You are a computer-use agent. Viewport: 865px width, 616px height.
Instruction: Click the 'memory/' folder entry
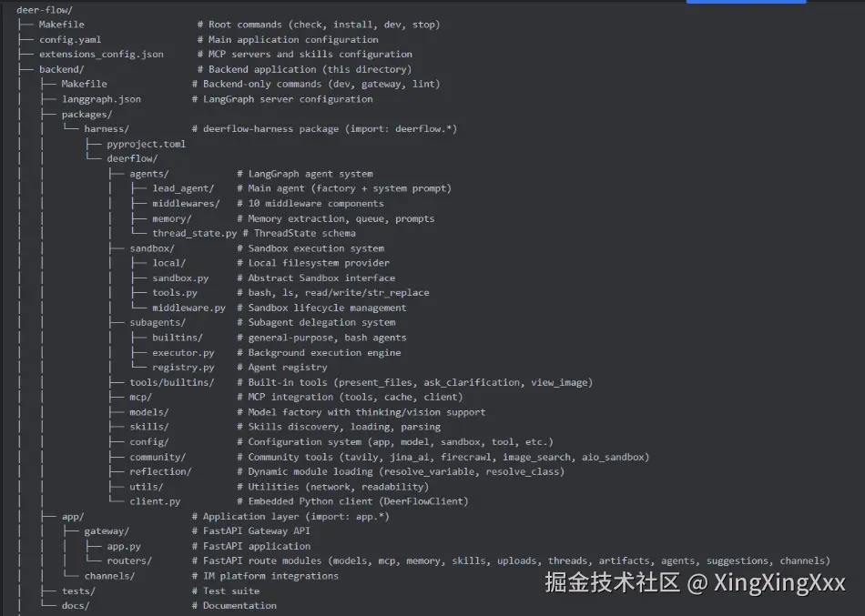click(x=171, y=218)
